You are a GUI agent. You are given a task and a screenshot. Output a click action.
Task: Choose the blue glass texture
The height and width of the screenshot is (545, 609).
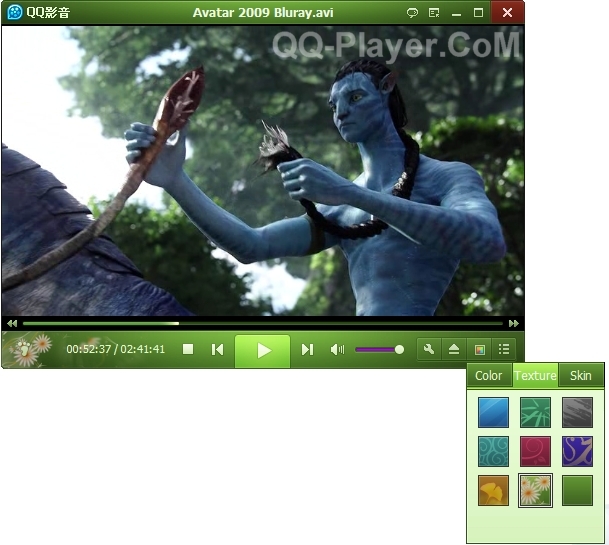tap(493, 412)
